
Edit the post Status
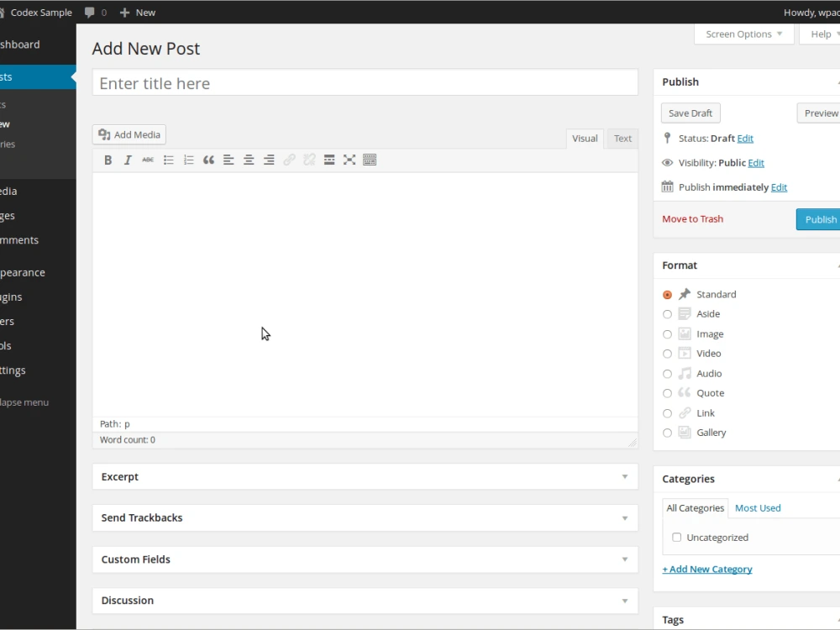click(744, 139)
